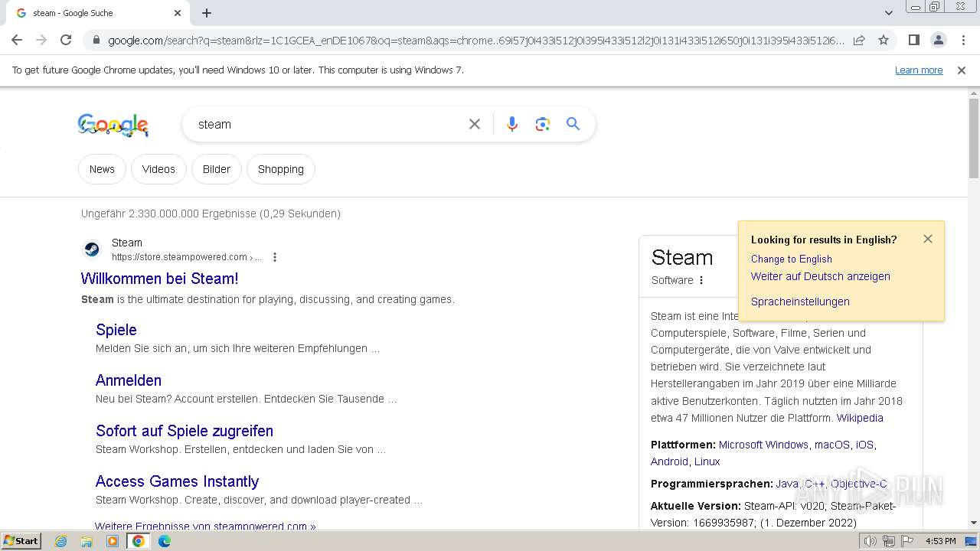Switch to Videos results
980x551 pixels.
pos(158,169)
